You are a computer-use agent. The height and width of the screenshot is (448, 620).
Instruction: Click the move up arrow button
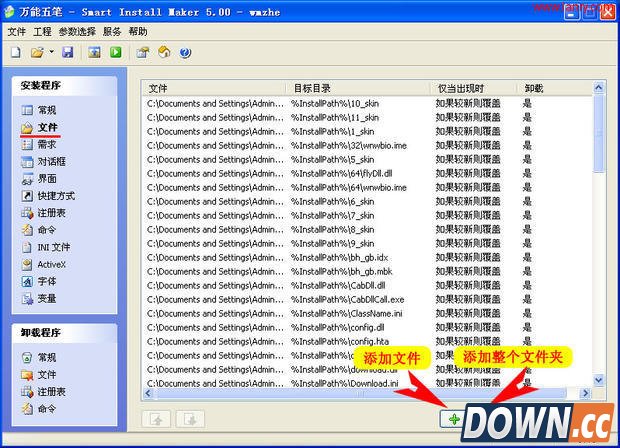click(x=157, y=419)
